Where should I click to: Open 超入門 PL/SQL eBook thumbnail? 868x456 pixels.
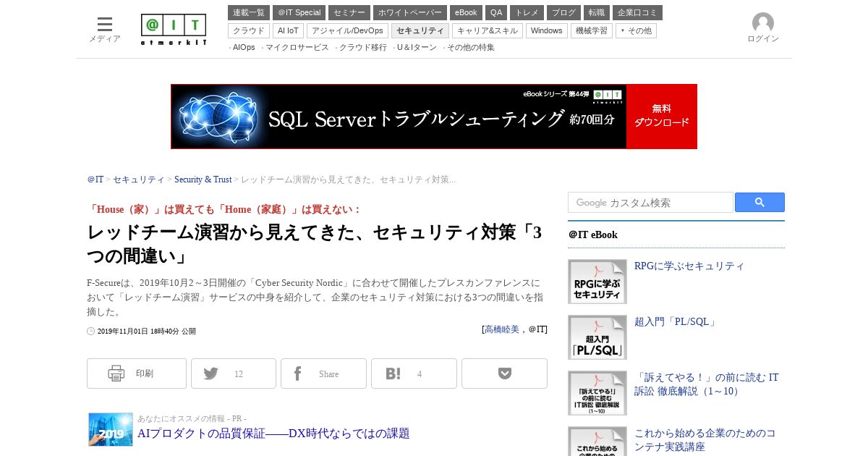click(597, 337)
